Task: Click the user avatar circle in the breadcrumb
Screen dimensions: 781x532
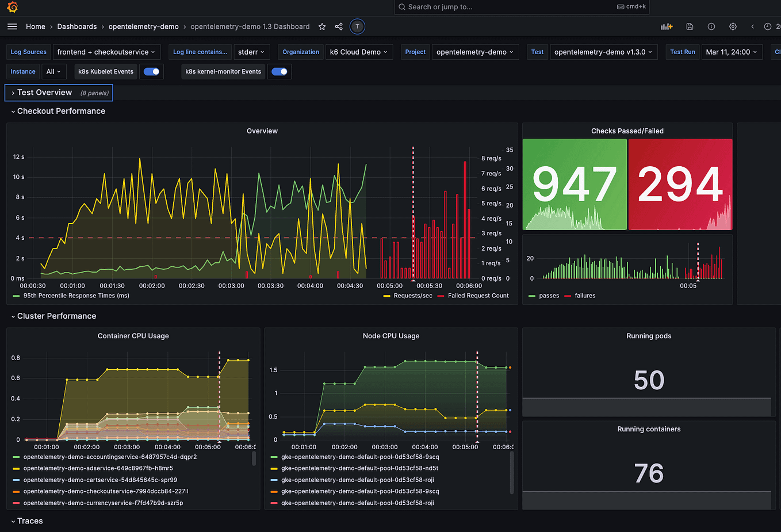Action: coord(357,26)
